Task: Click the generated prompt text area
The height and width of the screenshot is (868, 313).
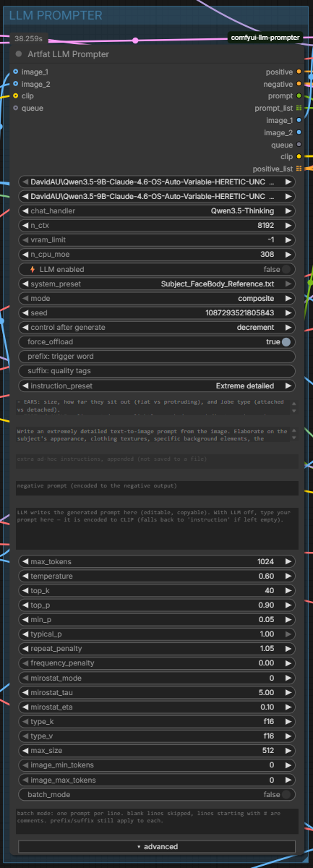Action: (157, 529)
